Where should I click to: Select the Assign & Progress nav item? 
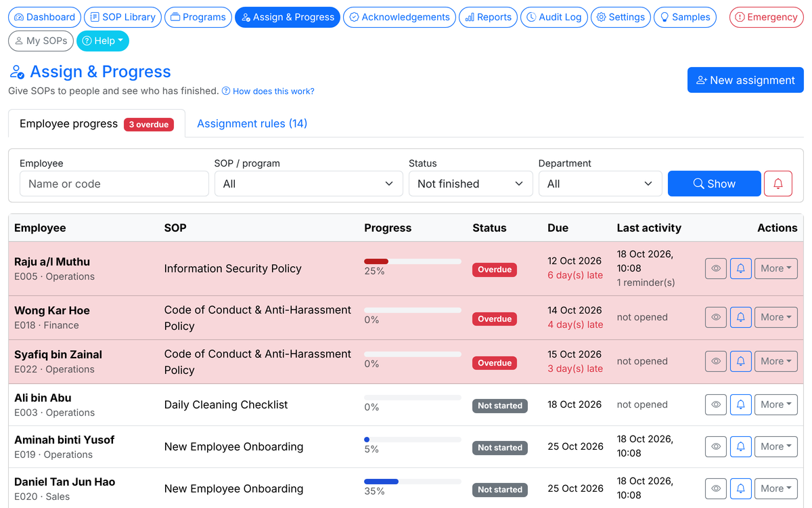pos(288,17)
